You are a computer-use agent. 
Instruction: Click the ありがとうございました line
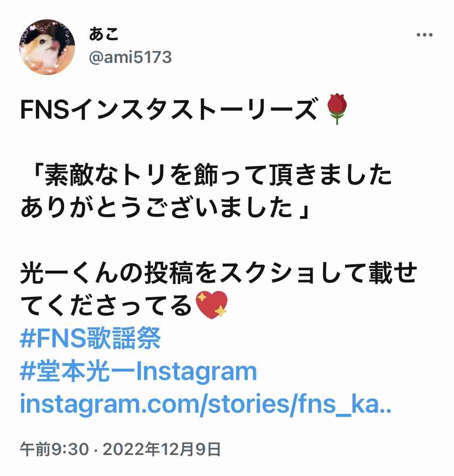pyautogui.click(x=157, y=207)
